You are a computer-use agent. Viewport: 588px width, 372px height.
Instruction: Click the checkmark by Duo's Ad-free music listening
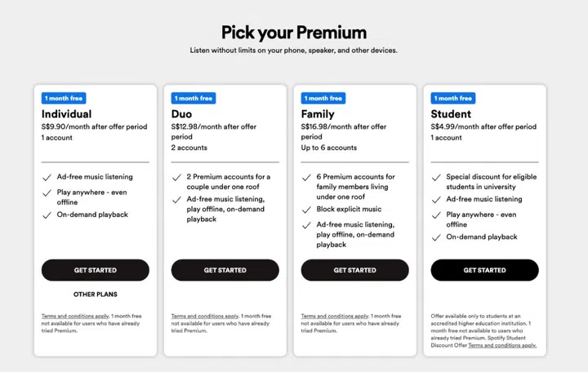[176, 200]
